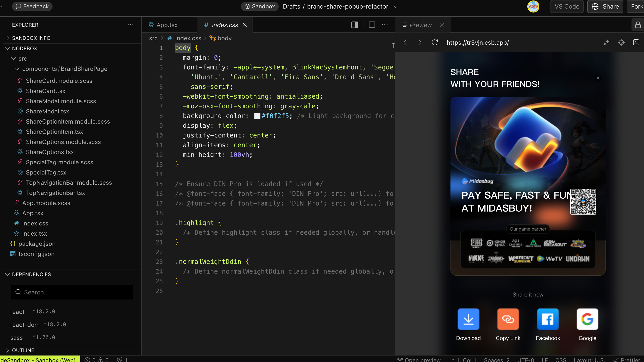Open ShareOptionItem.module.scss file
The image size is (644, 362).
68,122
